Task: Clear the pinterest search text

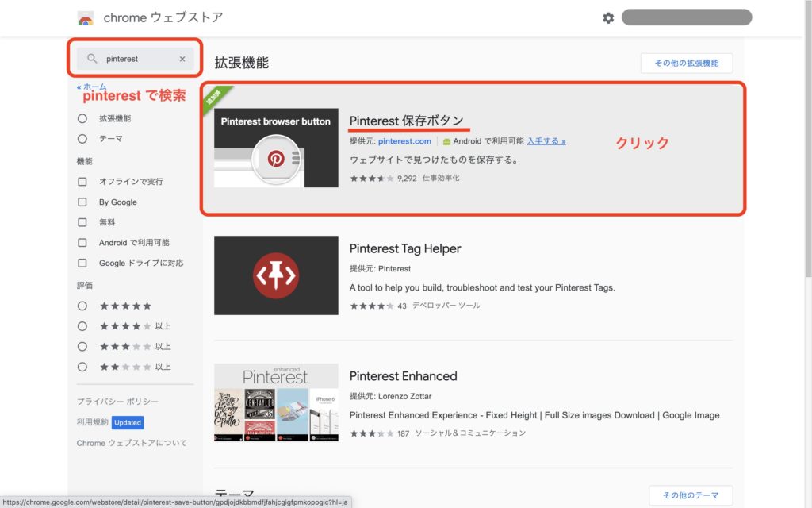Action: point(182,59)
